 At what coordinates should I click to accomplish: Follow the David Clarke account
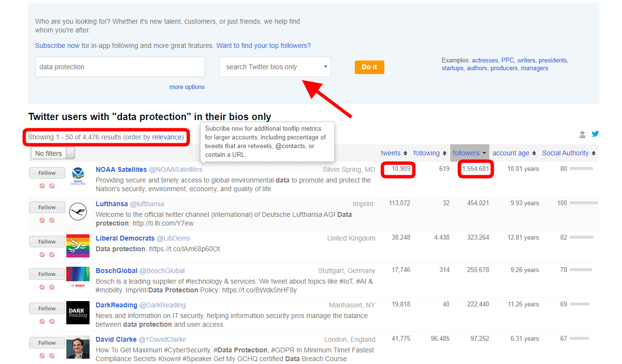tap(47, 343)
